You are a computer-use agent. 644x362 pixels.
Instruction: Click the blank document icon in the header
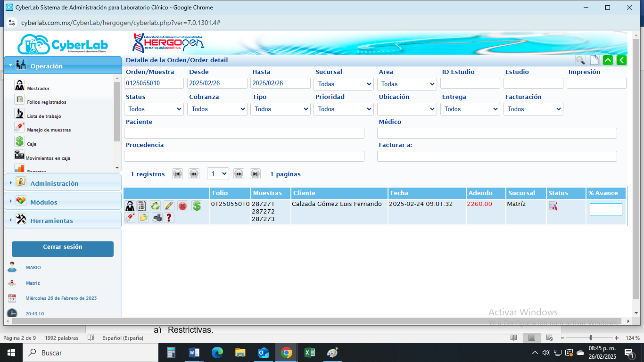point(594,60)
